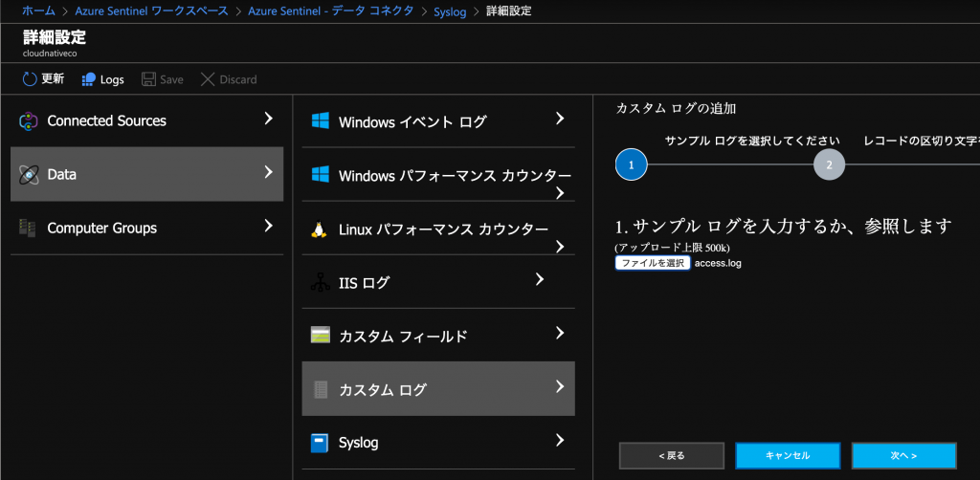Image resolution: width=980 pixels, height=480 pixels.
Task: Open IIS ログ via its chevron
Action: click(540, 279)
